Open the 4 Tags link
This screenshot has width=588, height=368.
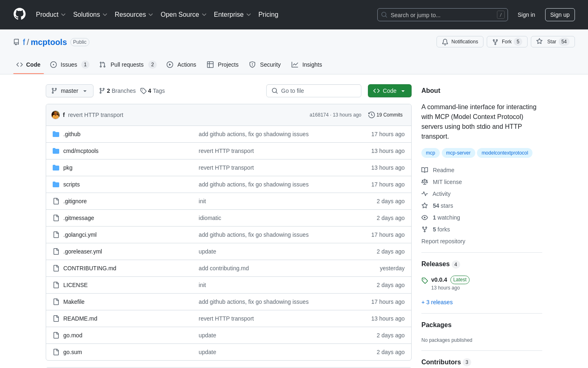[x=153, y=91]
